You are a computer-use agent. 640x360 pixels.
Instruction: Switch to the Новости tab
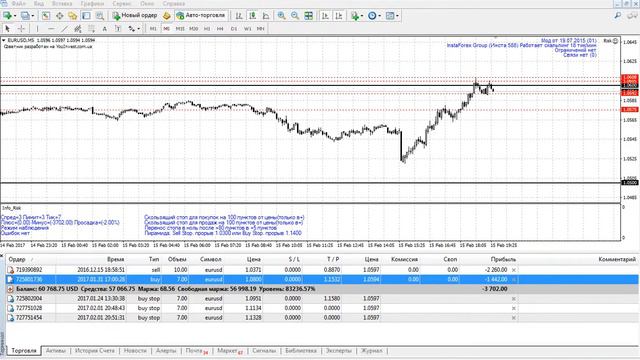(135, 351)
